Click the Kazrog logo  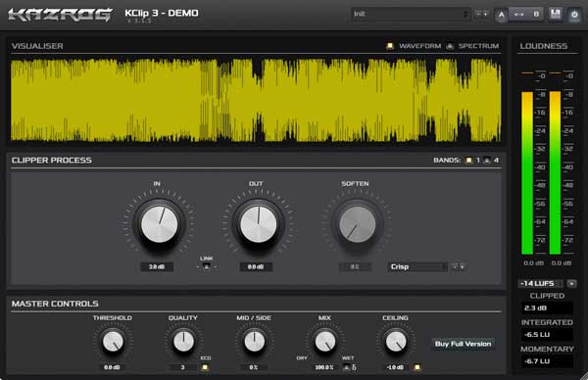[x=60, y=15]
